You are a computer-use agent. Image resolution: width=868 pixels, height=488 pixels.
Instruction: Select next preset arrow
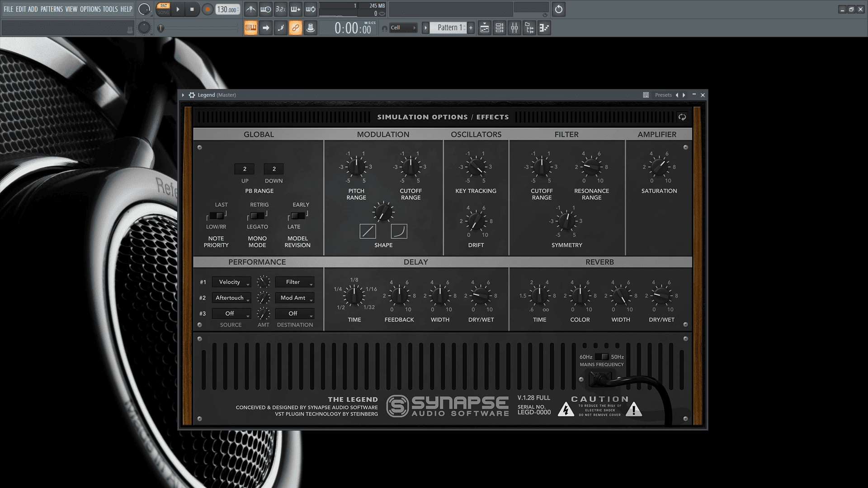[684, 95]
